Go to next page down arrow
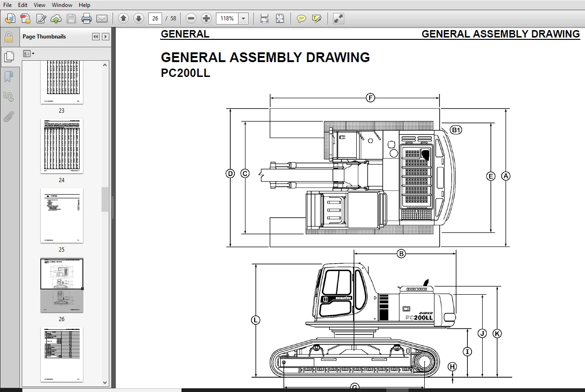Image resolution: width=585 pixels, height=392 pixels. point(138,19)
